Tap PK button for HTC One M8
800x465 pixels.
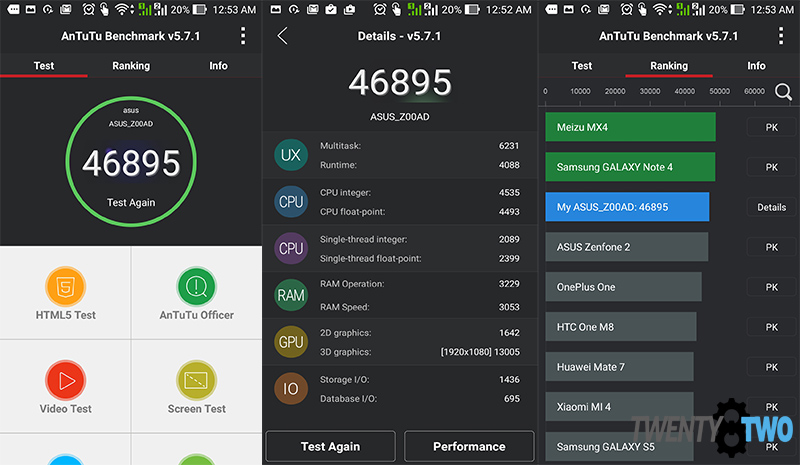click(x=771, y=327)
